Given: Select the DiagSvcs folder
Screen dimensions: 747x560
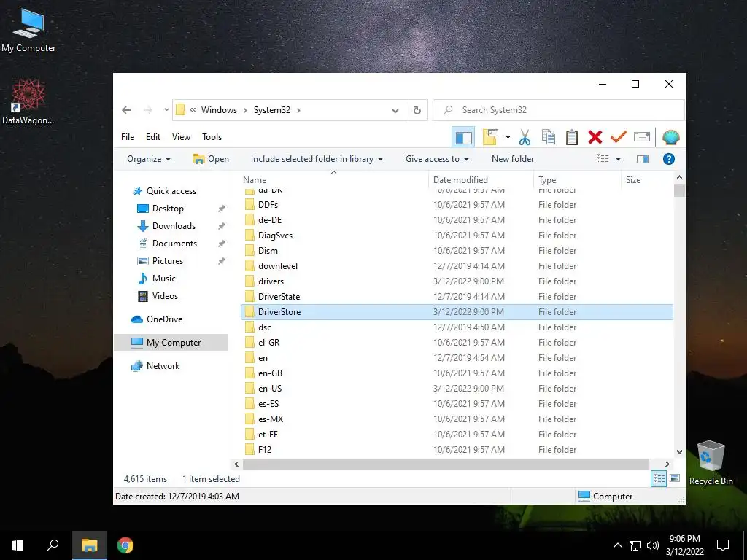Looking at the screenshot, I should pos(457,236).
